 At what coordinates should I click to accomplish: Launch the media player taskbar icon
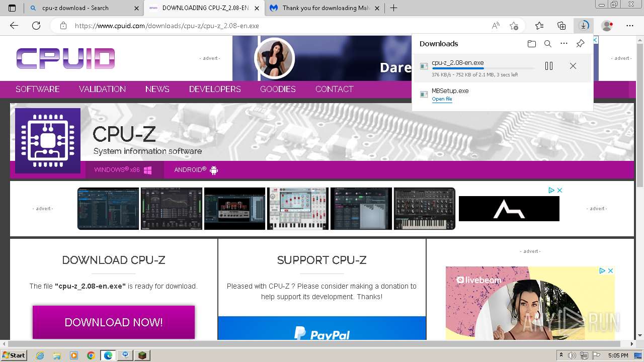pyautogui.click(x=74, y=355)
